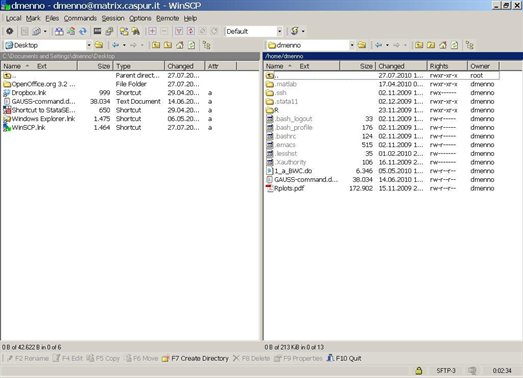Click the /home/dmenno remote path bar

click(x=393, y=56)
